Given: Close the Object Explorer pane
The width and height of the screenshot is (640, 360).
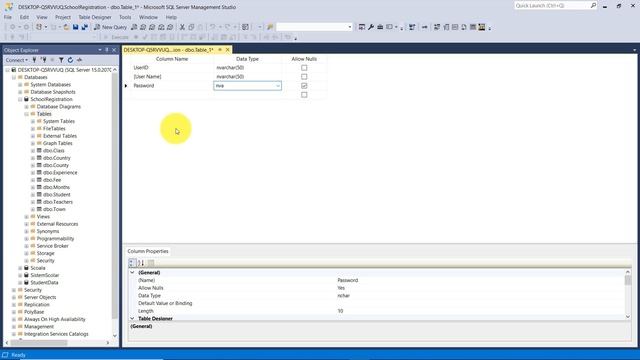Looking at the screenshot, I should 114,50.
